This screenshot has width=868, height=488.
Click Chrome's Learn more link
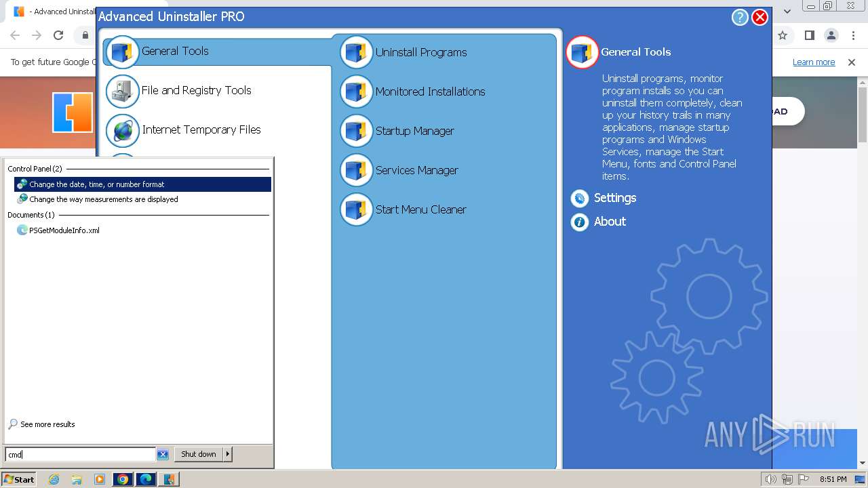click(x=814, y=62)
